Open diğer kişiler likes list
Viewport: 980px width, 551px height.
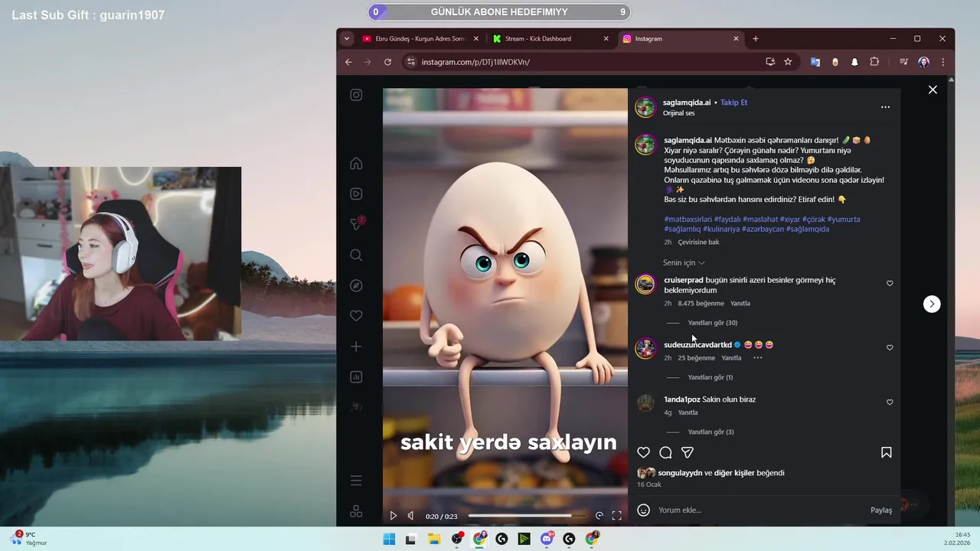point(733,473)
